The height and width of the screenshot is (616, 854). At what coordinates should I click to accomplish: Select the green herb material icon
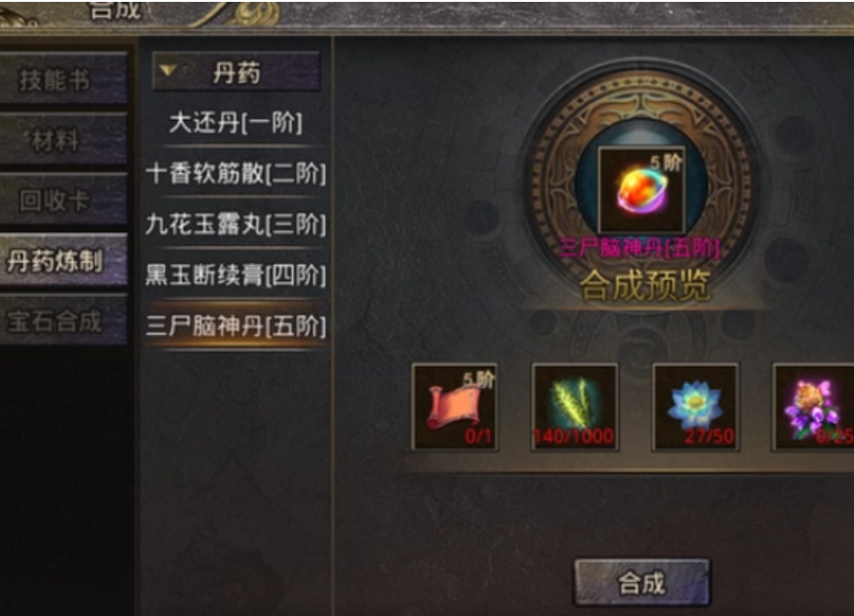(x=575, y=407)
